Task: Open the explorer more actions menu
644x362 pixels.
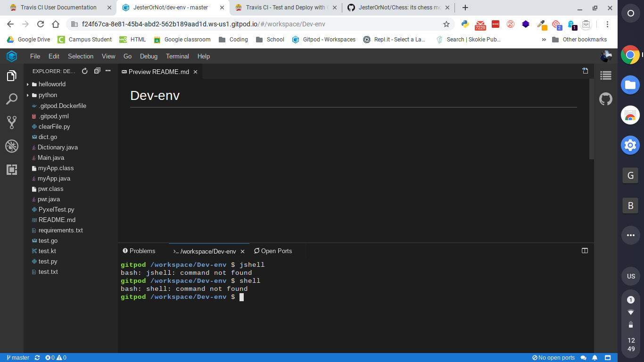Action: pyautogui.click(x=108, y=71)
